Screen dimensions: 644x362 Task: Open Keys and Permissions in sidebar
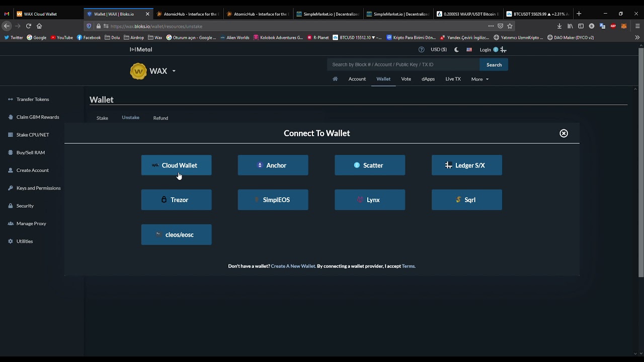click(x=34, y=188)
